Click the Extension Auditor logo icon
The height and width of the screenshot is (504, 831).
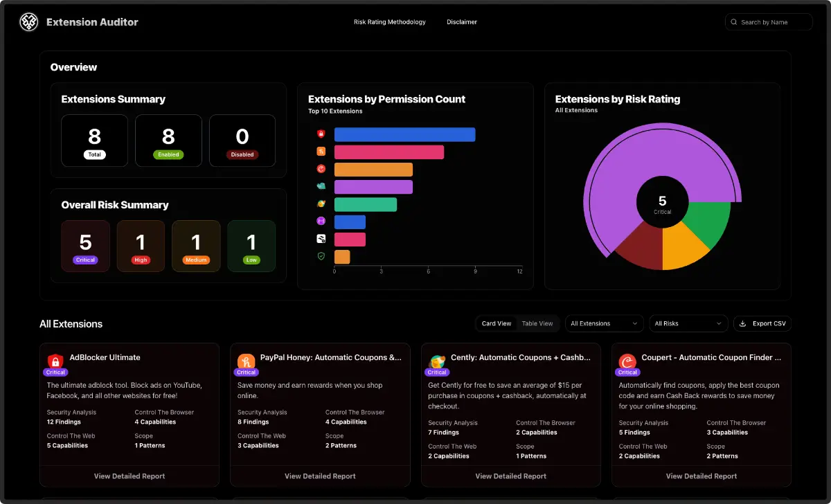coord(28,22)
